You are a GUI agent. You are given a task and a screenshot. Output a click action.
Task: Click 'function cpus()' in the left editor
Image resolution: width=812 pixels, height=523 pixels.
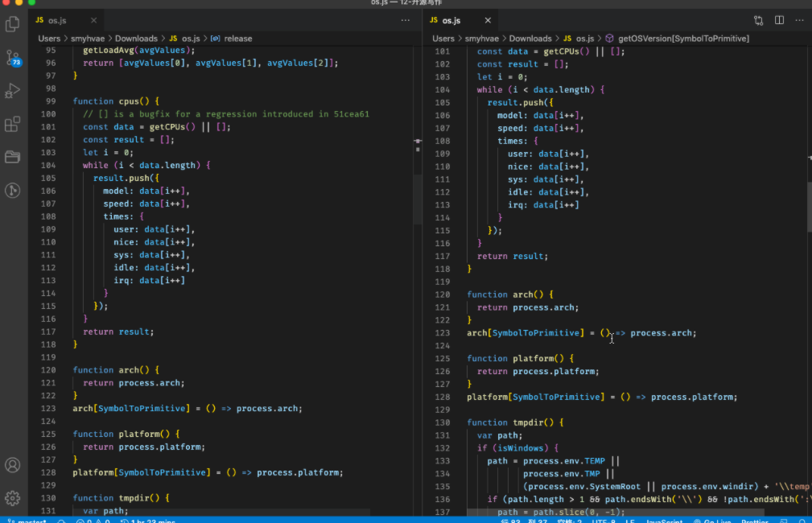111,101
